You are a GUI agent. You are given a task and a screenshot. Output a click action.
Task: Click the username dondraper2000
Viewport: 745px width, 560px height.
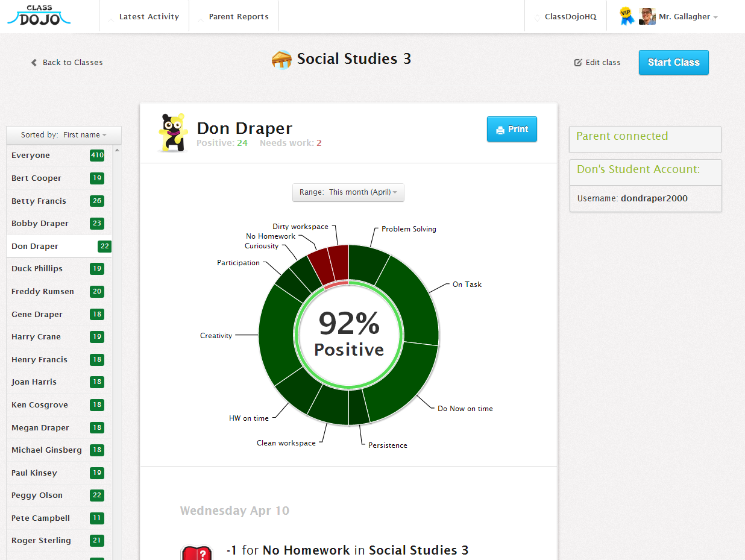[x=654, y=198]
